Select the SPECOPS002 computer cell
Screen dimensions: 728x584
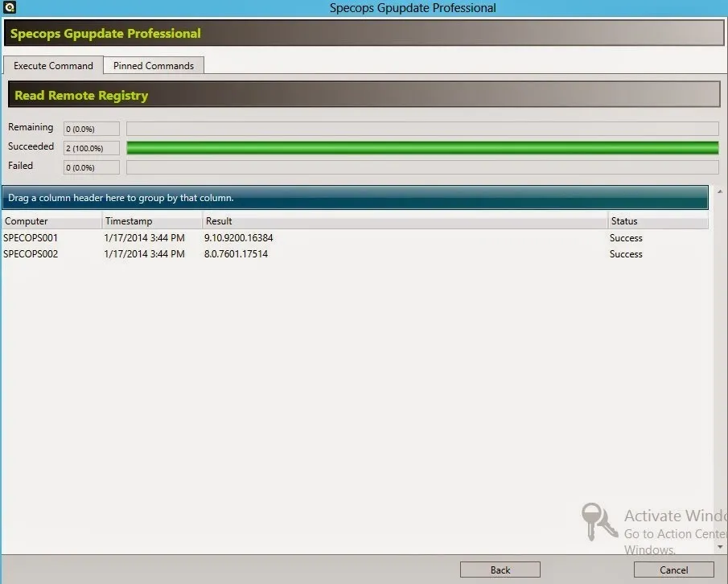(31, 254)
